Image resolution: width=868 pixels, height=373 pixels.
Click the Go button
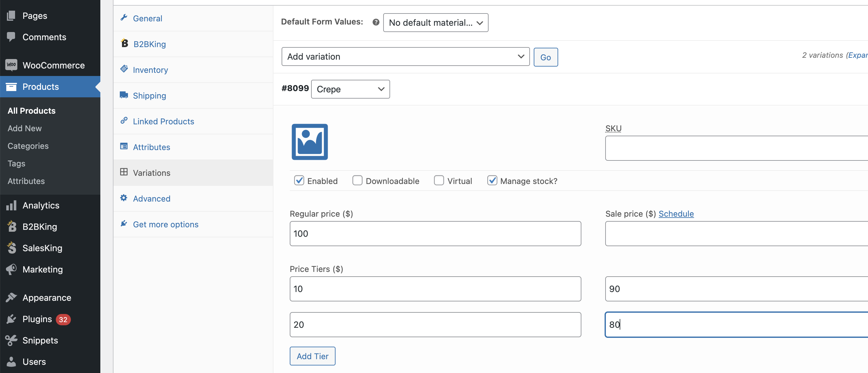point(546,57)
